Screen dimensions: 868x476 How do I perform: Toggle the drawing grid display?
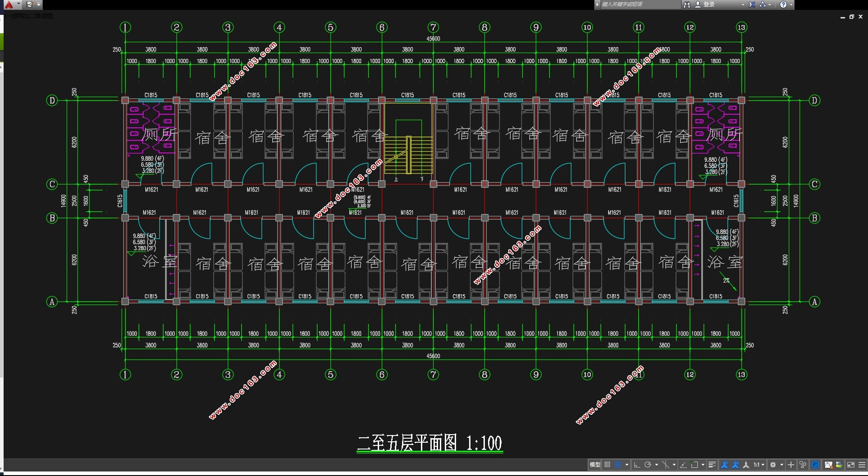[607, 465]
